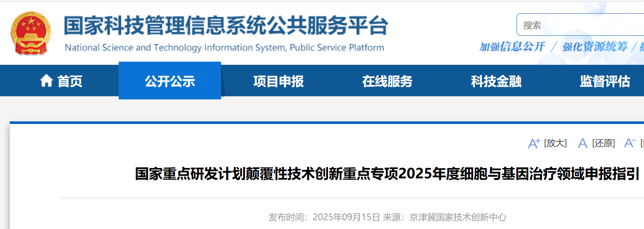
Task: Focus the 搜索 search input field
Action: 580,25
